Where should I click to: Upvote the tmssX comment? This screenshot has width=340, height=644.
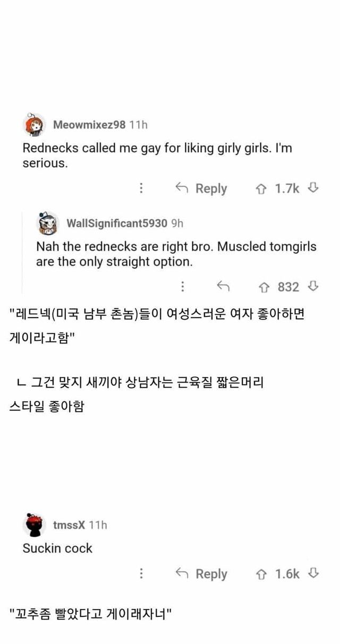coord(261,573)
